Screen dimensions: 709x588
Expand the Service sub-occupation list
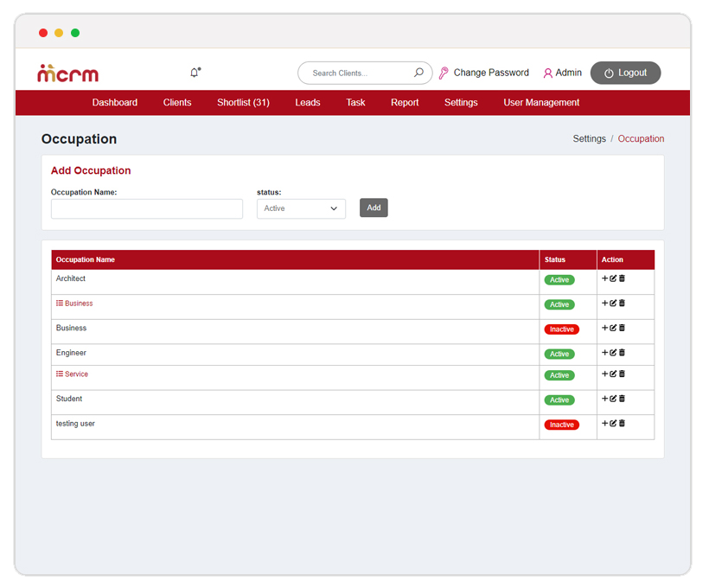coord(73,374)
